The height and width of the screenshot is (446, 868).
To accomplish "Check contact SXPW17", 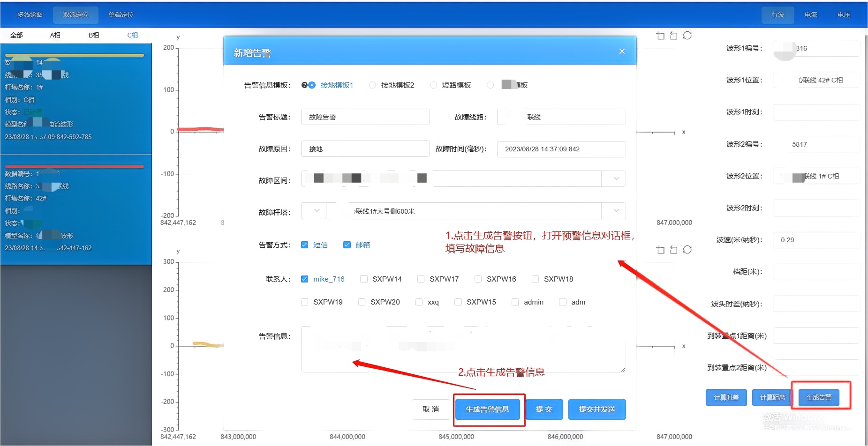I will tap(421, 279).
